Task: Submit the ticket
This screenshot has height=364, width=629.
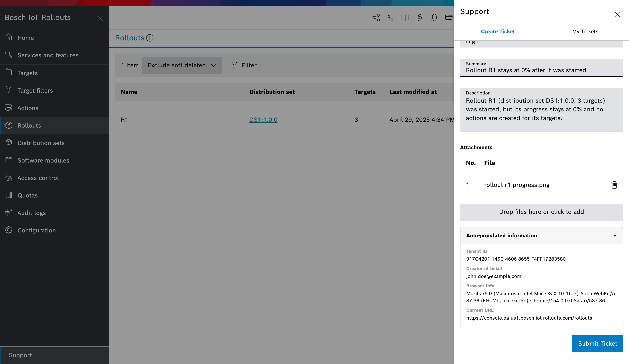Action: [598, 344]
